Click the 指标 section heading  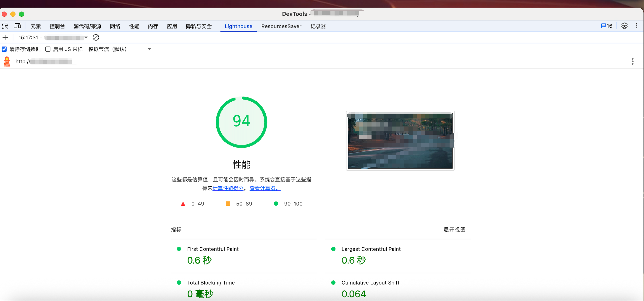click(x=176, y=230)
